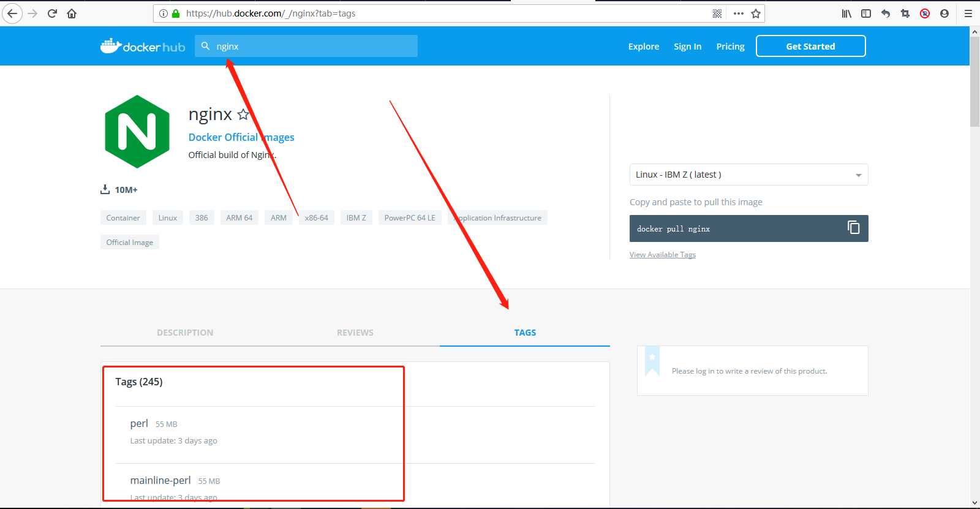Click the Tags (245) heading

139,382
